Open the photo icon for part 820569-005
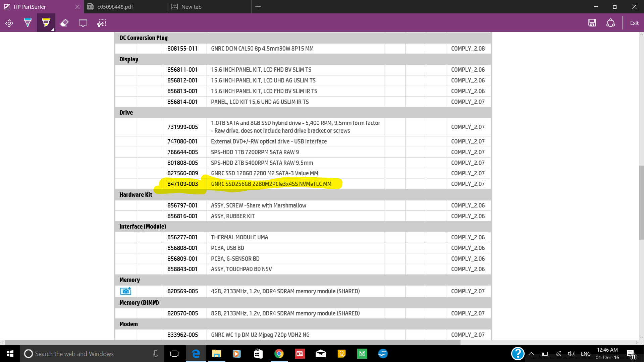The width and height of the screenshot is (644, 362). click(125, 291)
